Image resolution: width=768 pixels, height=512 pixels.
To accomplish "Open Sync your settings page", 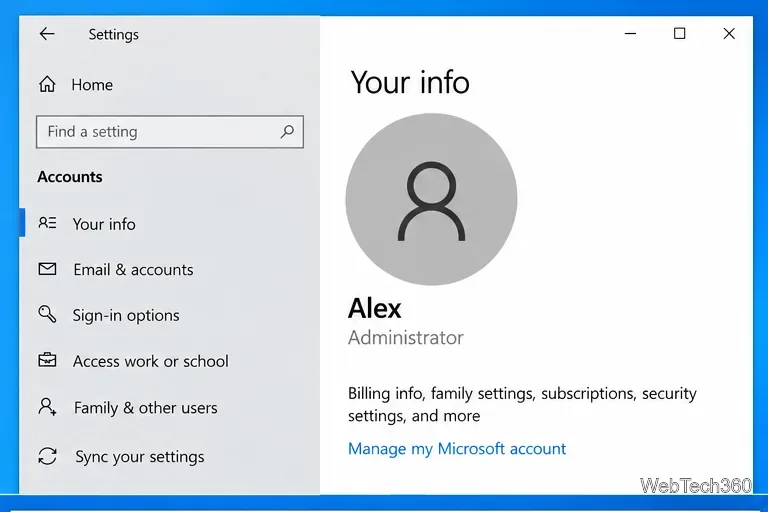I will [x=140, y=457].
